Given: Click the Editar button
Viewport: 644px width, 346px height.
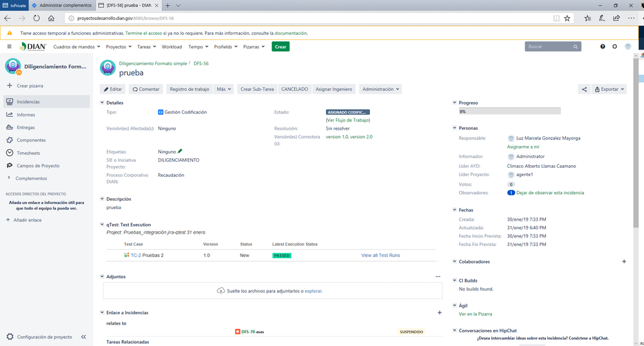Looking at the screenshot, I should (x=113, y=89).
